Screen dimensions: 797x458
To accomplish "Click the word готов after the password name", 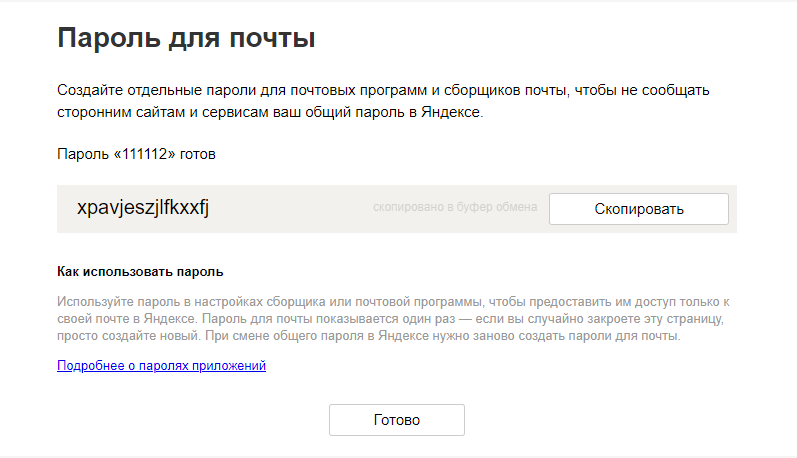I will point(197,155).
